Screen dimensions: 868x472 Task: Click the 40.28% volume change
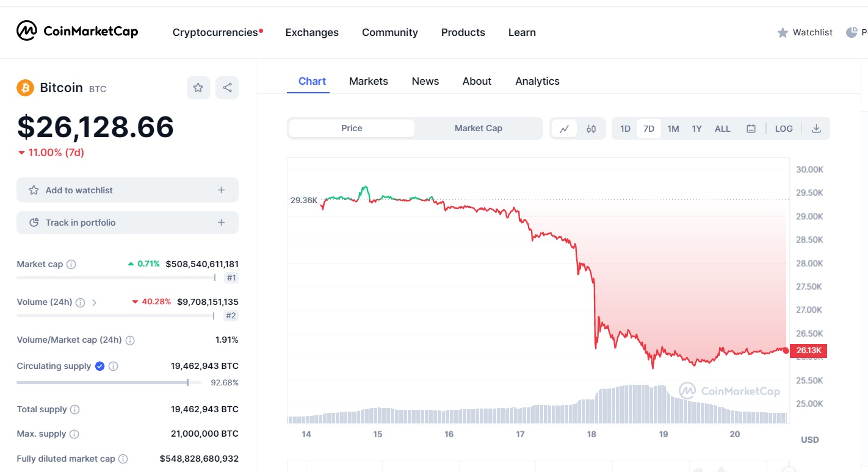point(151,302)
